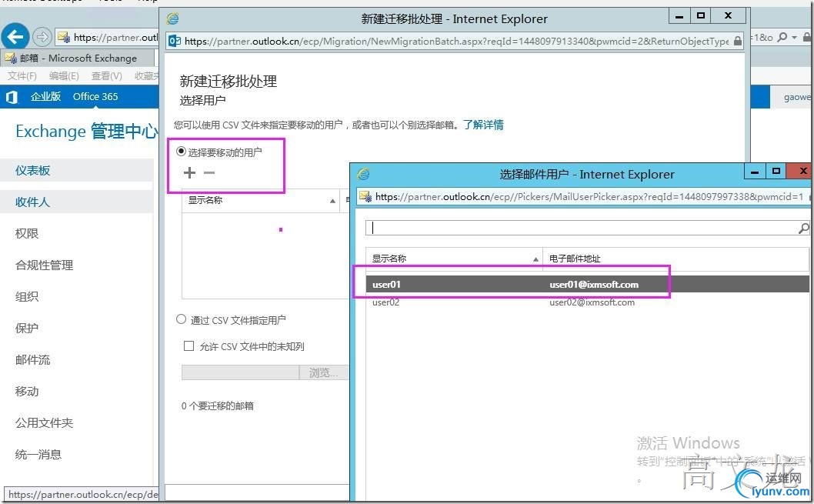
Task: Click the browser forward arrow button
Action: click(x=42, y=37)
